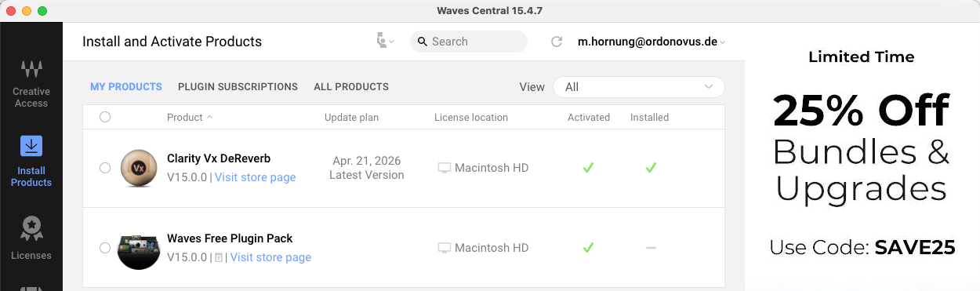The width and height of the screenshot is (980, 291).
Task: Open the View filter dropdown showing All
Action: point(638,87)
